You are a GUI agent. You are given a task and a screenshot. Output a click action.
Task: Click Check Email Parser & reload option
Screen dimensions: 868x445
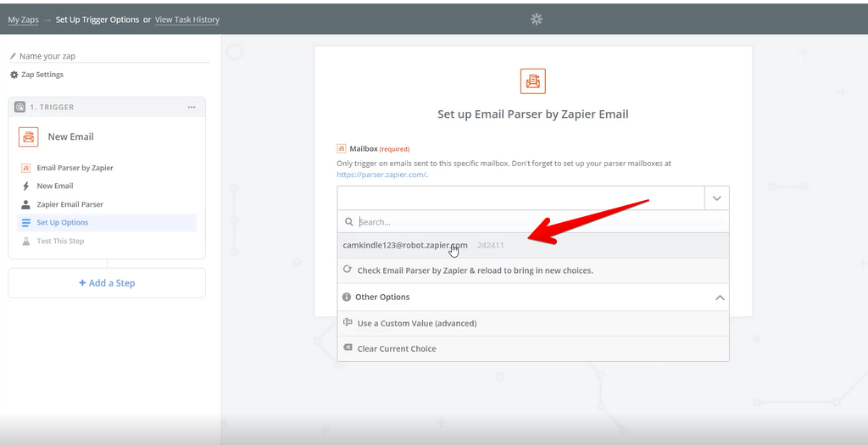(x=533, y=270)
